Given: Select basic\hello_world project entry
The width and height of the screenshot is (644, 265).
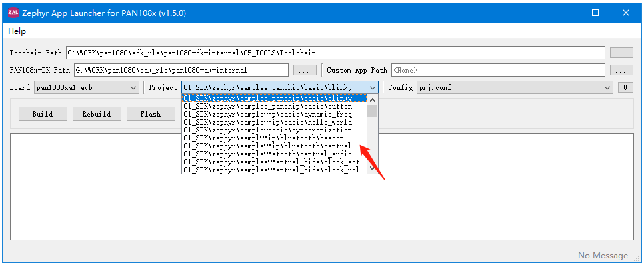Looking at the screenshot, I should (275, 123).
